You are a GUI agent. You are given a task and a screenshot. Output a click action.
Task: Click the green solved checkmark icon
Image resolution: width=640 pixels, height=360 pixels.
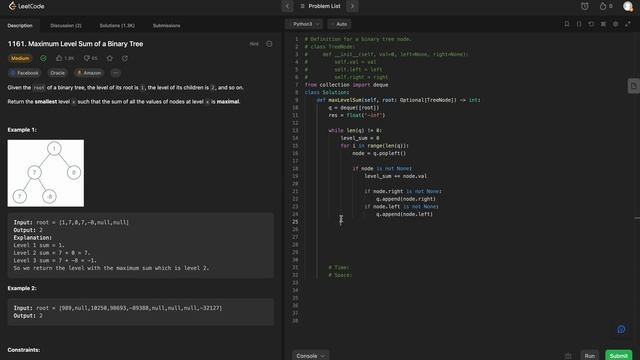click(x=43, y=58)
